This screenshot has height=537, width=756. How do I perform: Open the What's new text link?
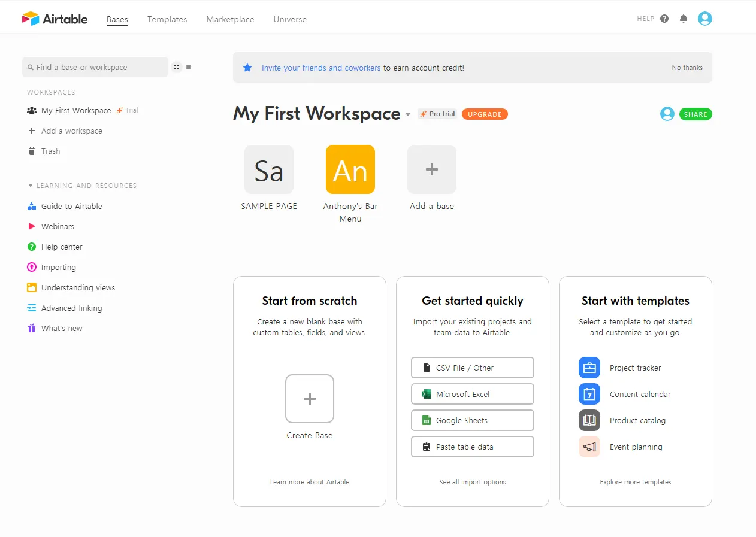click(x=62, y=328)
